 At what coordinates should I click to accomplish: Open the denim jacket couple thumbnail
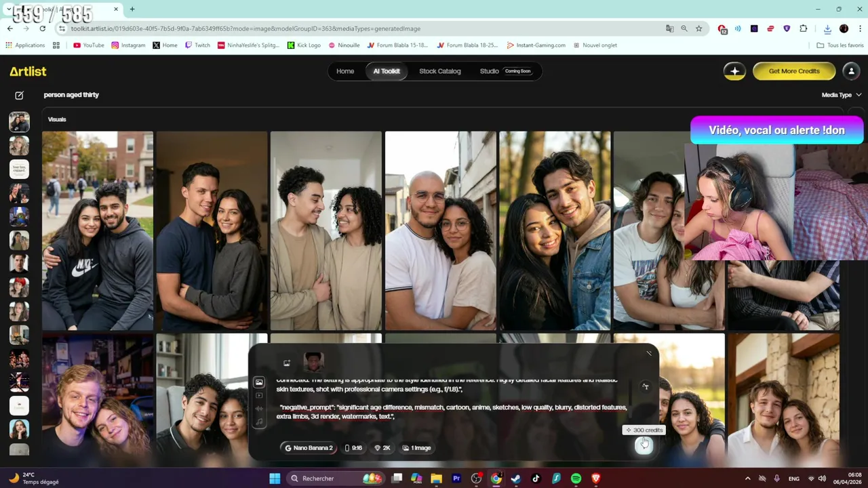pos(555,230)
